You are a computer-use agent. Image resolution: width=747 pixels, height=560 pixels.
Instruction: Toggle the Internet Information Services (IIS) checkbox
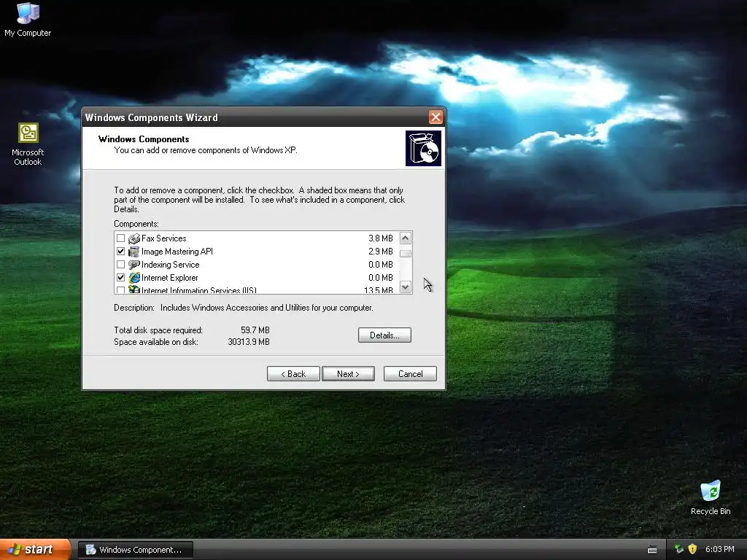point(121,290)
